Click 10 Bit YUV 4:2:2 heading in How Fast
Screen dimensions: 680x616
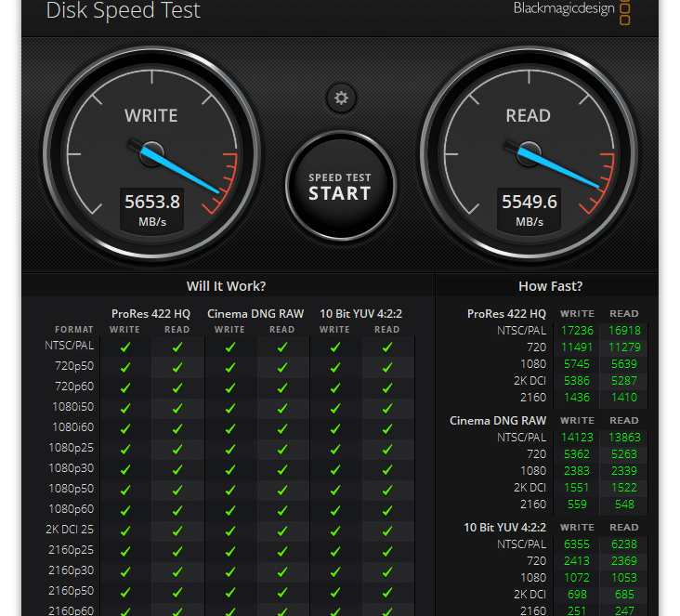pos(504,528)
